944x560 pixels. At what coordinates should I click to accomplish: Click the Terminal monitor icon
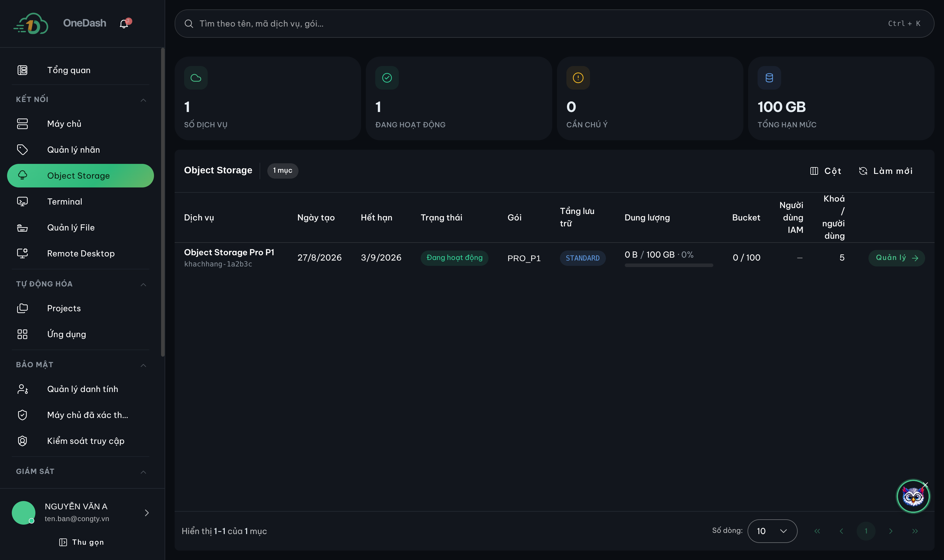click(x=22, y=202)
